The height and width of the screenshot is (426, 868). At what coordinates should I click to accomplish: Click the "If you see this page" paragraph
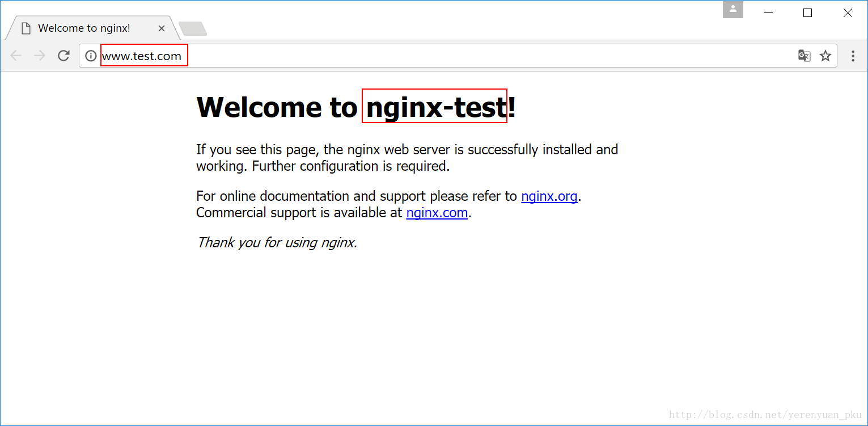(x=407, y=158)
